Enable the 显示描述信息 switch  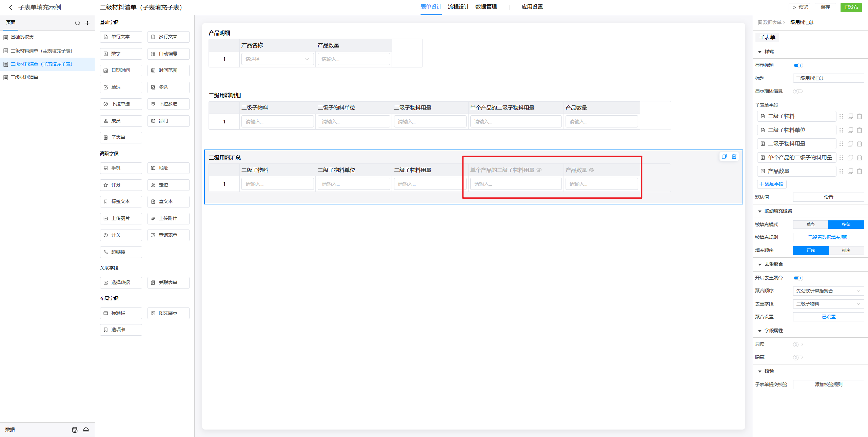coord(797,91)
